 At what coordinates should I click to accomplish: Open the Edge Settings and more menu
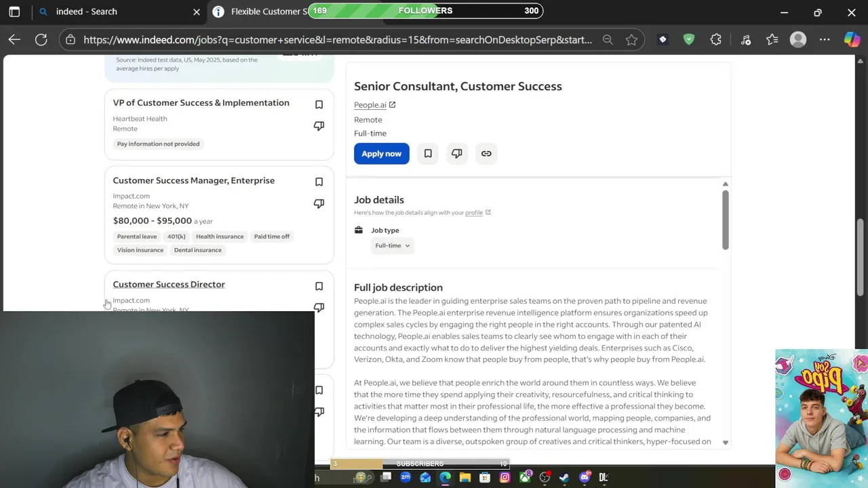tap(825, 40)
